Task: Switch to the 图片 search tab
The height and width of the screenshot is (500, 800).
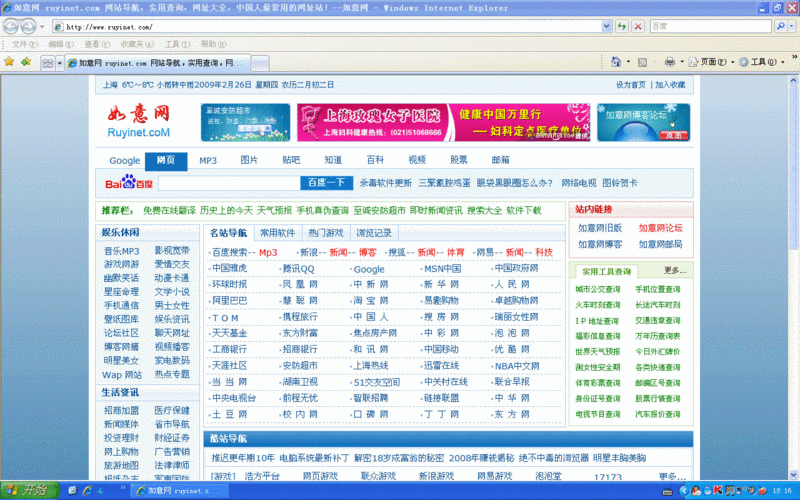Action: tap(249, 160)
